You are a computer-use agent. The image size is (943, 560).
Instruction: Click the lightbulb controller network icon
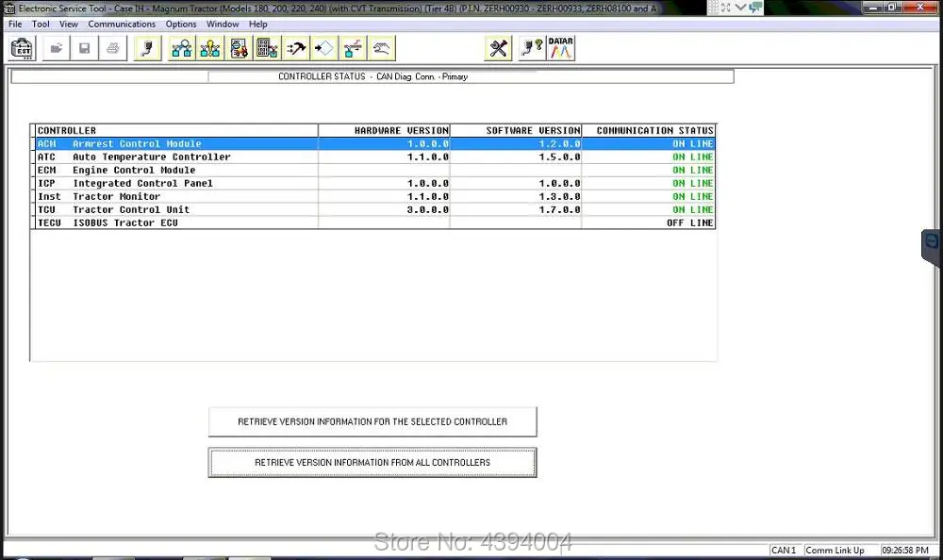(x=210, y=49)
